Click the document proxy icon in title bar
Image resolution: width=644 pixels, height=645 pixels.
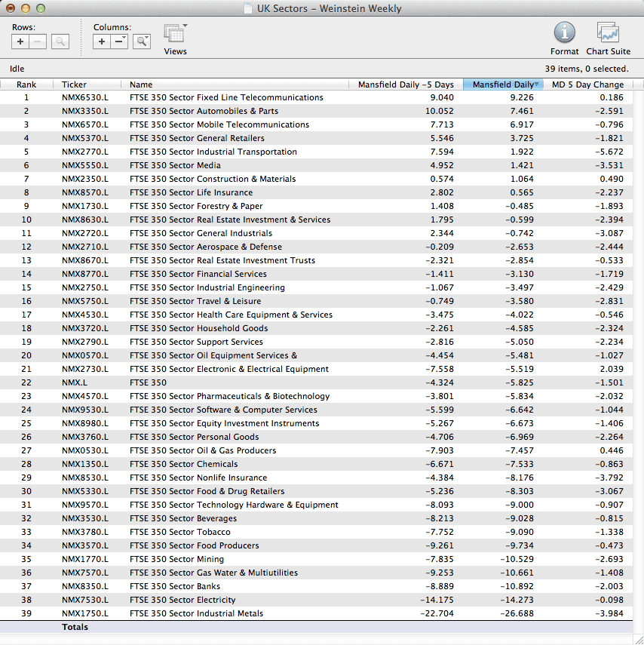coord(247,9)
